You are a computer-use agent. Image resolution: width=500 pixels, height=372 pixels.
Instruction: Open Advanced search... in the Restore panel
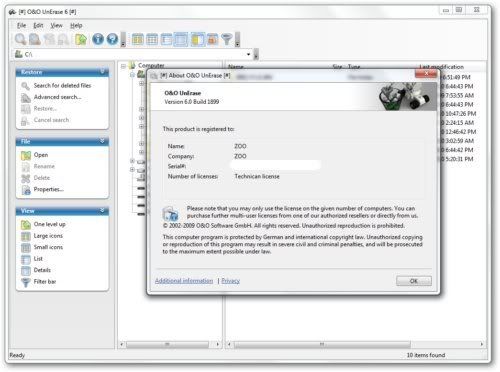tap(57, 97)
